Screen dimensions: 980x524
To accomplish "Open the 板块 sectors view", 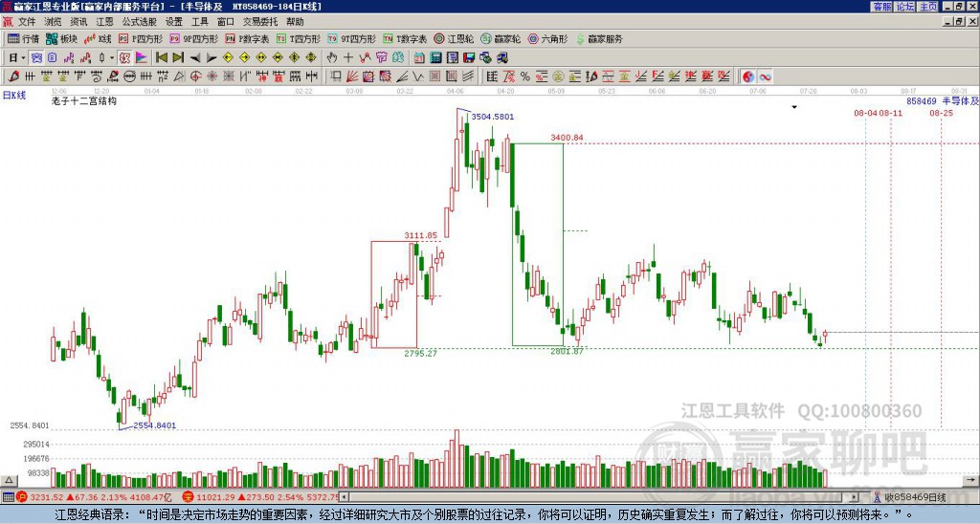I will (61, 38).
